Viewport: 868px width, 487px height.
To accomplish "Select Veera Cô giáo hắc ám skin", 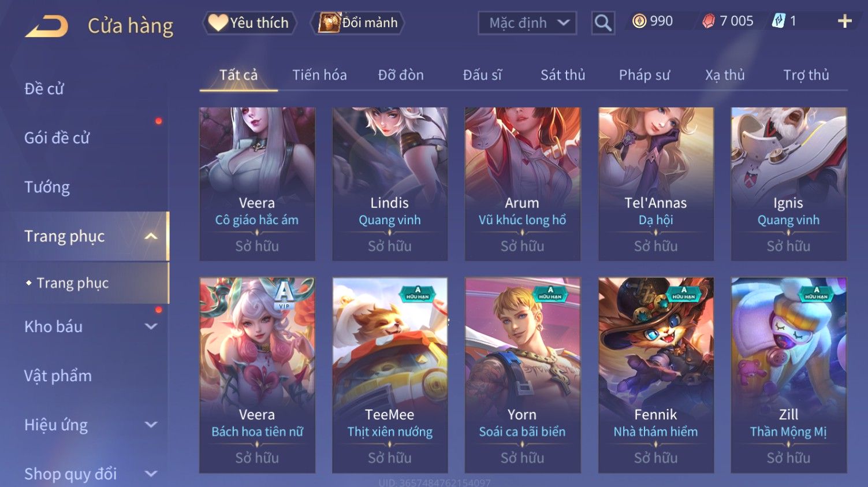I will pyautogui.click(x=257, y=184).
